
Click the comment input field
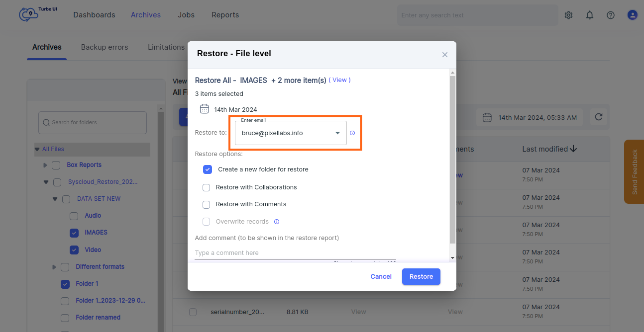click(x=295, y=253)
